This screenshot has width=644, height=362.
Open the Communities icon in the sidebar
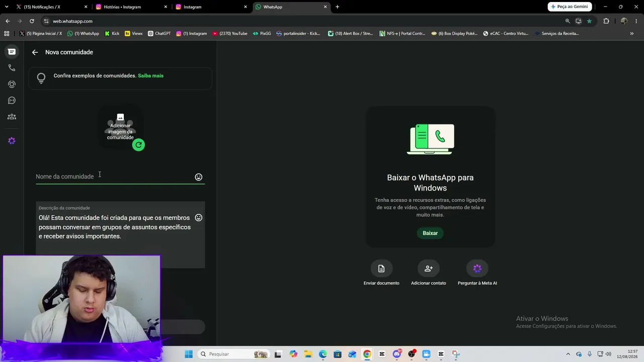pyautogui.click(x=12, y=117)
